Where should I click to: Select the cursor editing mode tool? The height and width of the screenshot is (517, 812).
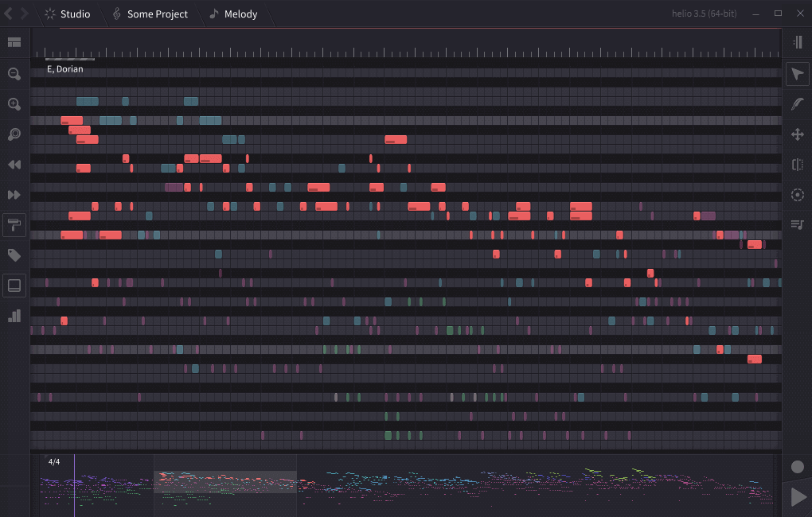[x=798, y=73]
